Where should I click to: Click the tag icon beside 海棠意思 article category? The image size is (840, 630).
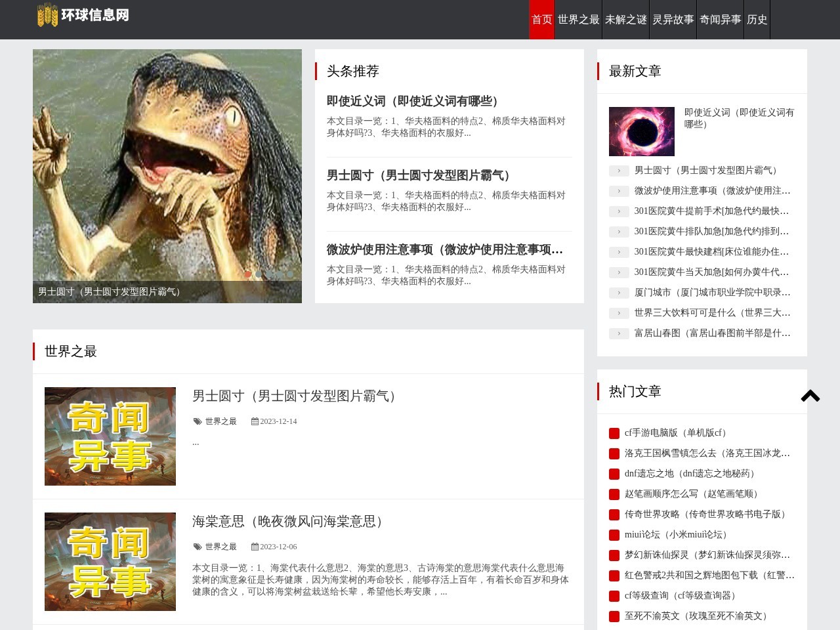click(198, 547)
